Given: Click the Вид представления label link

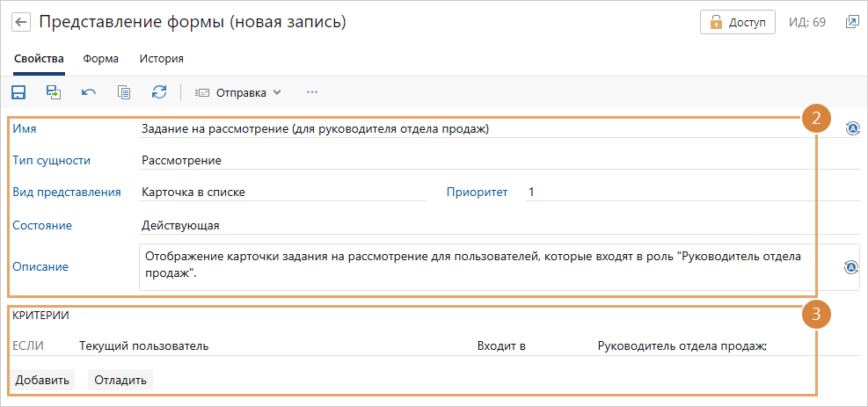Looking at the screenshot, I should click(x=67, y=193).
